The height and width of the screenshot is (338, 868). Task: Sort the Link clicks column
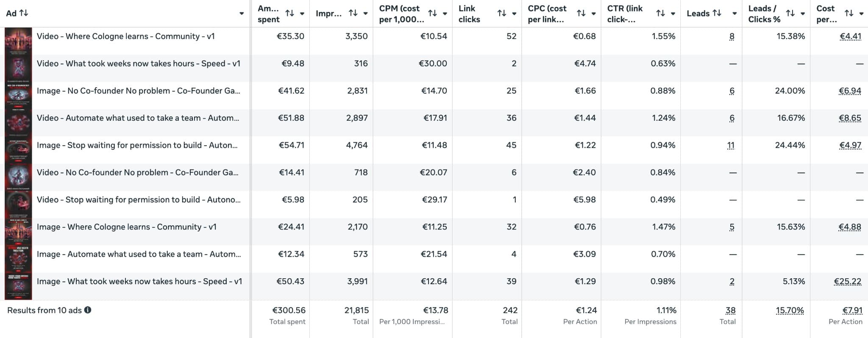(502, 13)
